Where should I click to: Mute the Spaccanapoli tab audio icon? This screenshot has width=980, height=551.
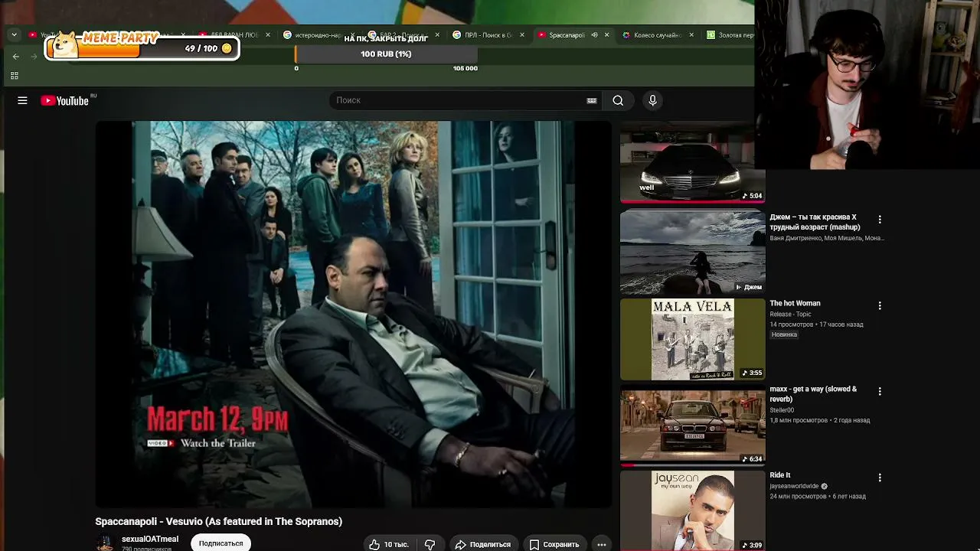pos(594,35)
